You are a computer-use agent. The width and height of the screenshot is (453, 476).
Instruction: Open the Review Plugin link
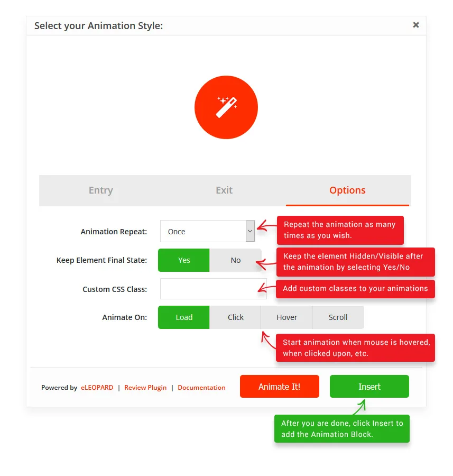tap(145, 387)
